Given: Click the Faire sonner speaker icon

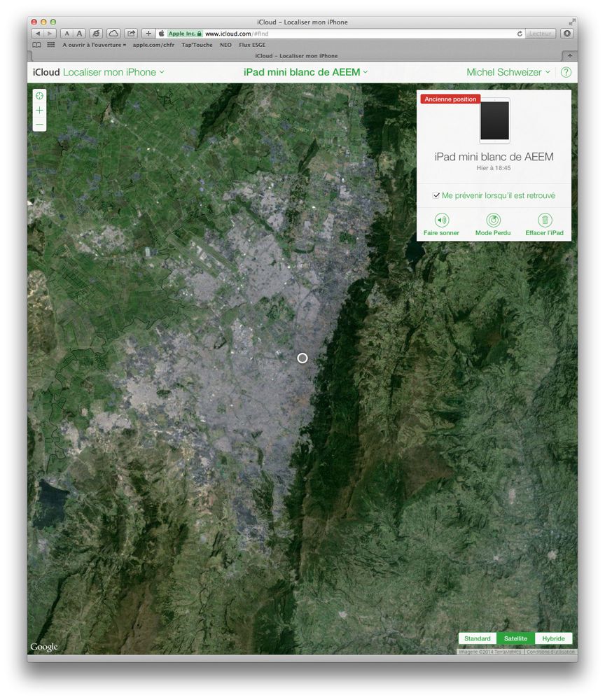Looking at the screenshot, I should [441, 220].
